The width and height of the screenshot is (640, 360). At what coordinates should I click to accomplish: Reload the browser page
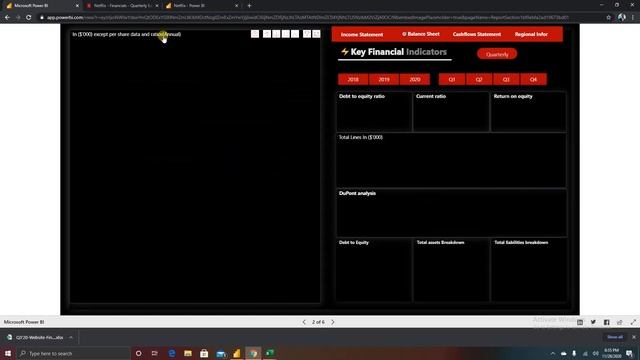(29, 18)
